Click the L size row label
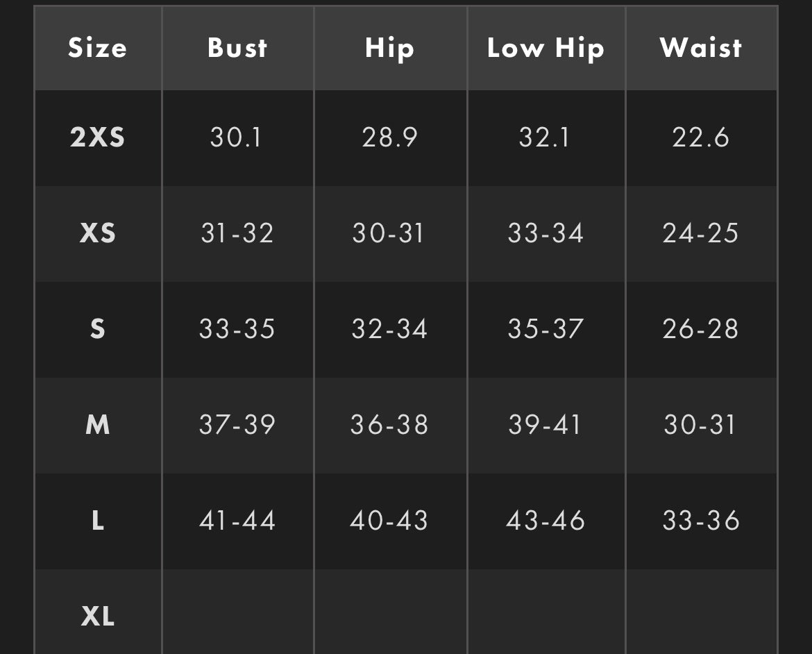 point(97,520)
